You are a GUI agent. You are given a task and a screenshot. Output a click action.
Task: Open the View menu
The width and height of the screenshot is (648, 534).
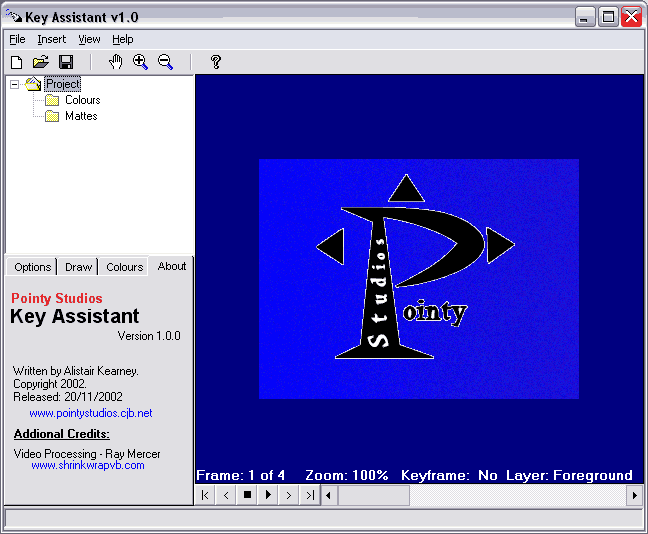[89, 40]
